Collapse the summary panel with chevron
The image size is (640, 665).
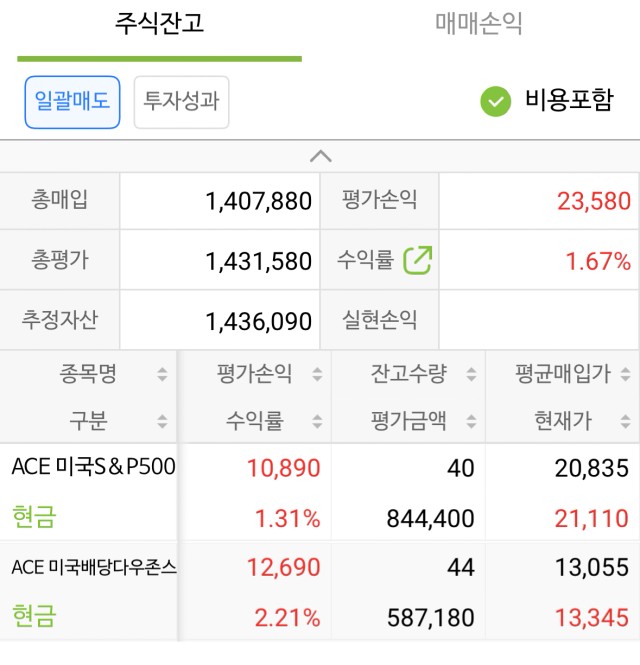point(321,156)
